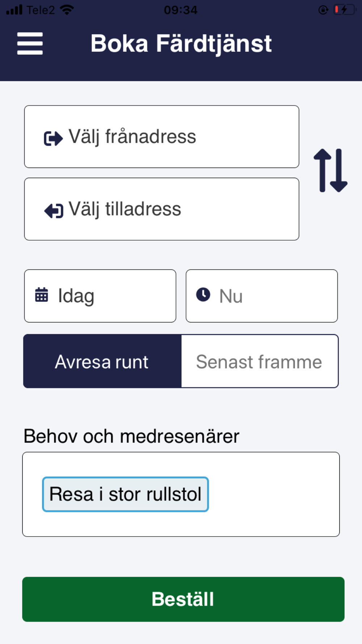Tap the Wi-Fi status icon
The width and height of the screenshot is (362, 644).
point(67,10)
